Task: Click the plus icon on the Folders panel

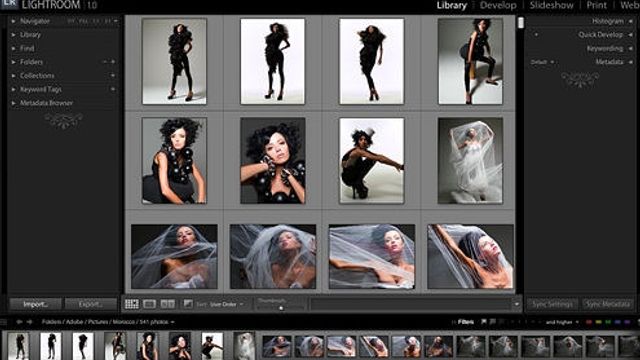Action: click(x=113, y=62)
